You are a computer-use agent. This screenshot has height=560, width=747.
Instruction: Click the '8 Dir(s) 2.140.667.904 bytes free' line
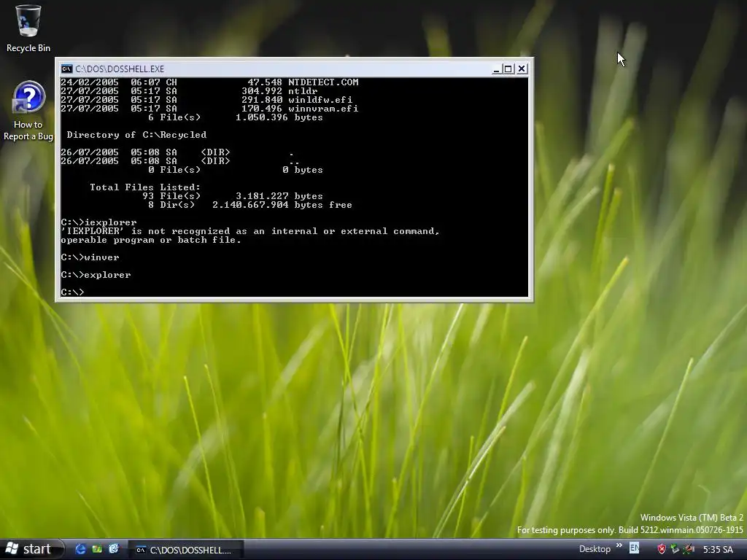coord(250,205)
